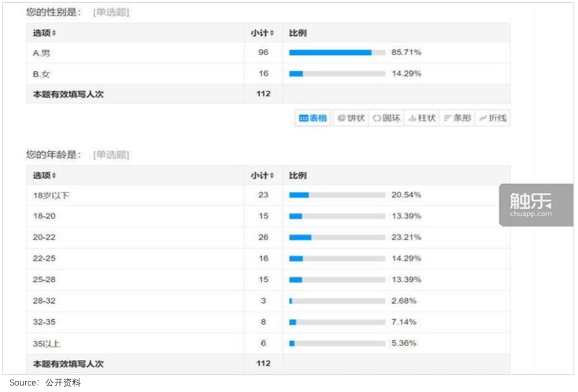Sort gender table by 小计 column
Viewport: 578px width, 392px height.
pos(262,33)
